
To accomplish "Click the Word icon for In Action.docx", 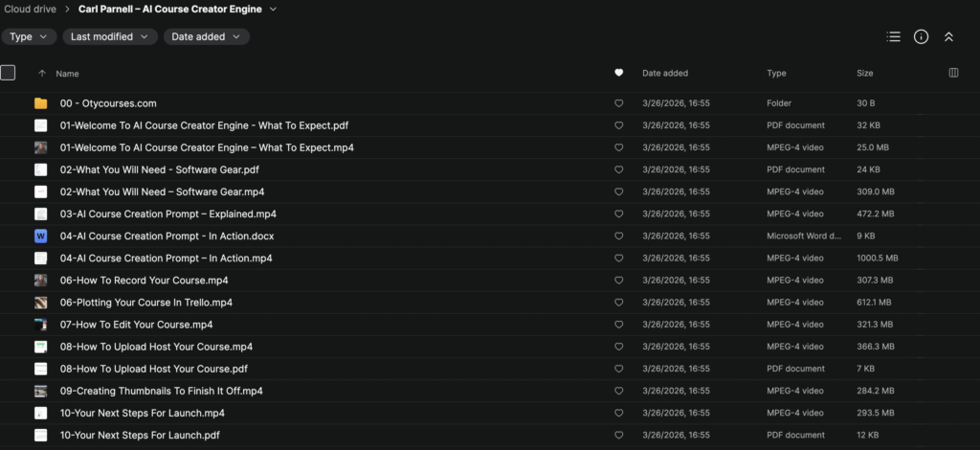I will (x=40, y=236).
